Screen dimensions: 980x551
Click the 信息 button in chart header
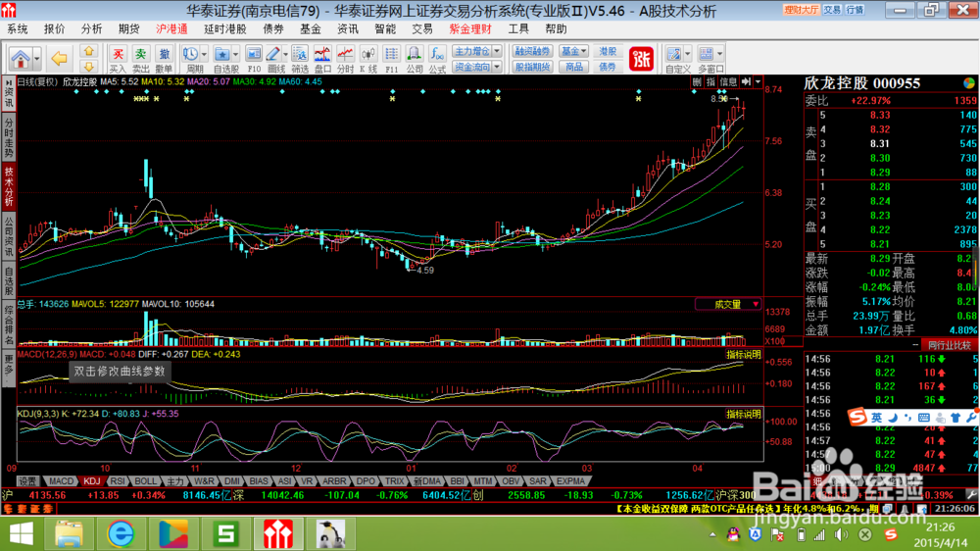click(x=728, y=82)
